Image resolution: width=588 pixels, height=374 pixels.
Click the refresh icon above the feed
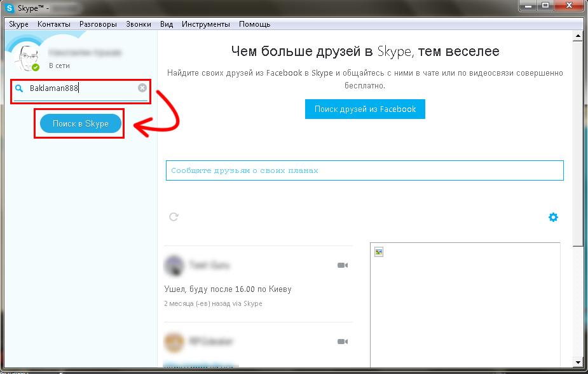click(174, 217)
